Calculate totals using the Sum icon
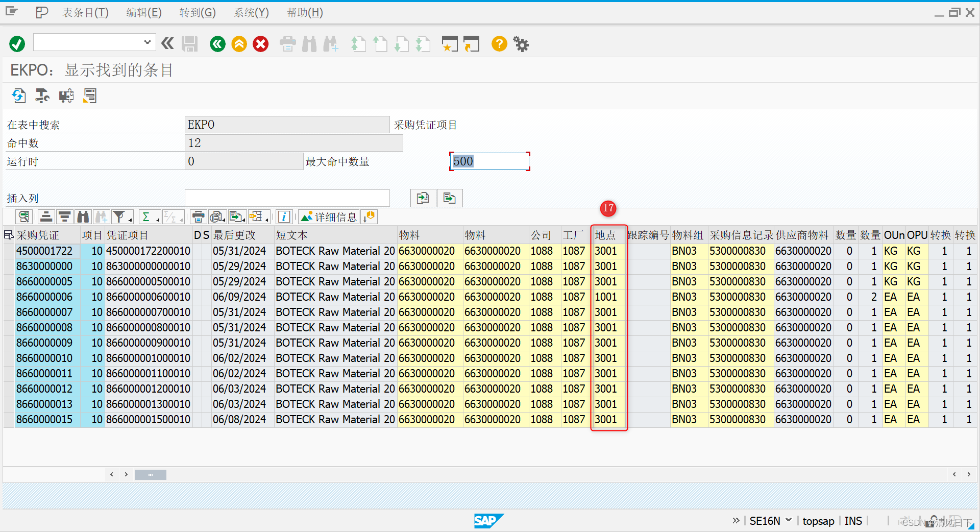The height and width of the screenshot is (532, 980). (x=147, y=216)
